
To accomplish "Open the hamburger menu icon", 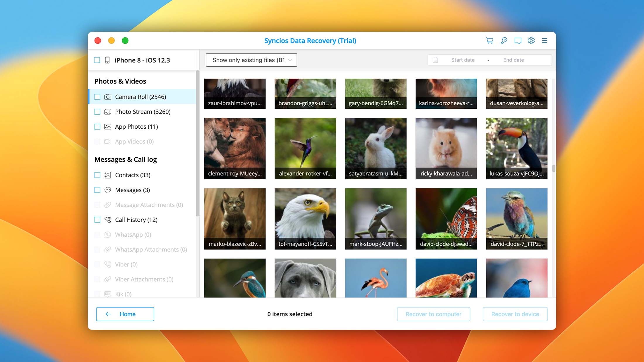I will [x=544, y=41].
